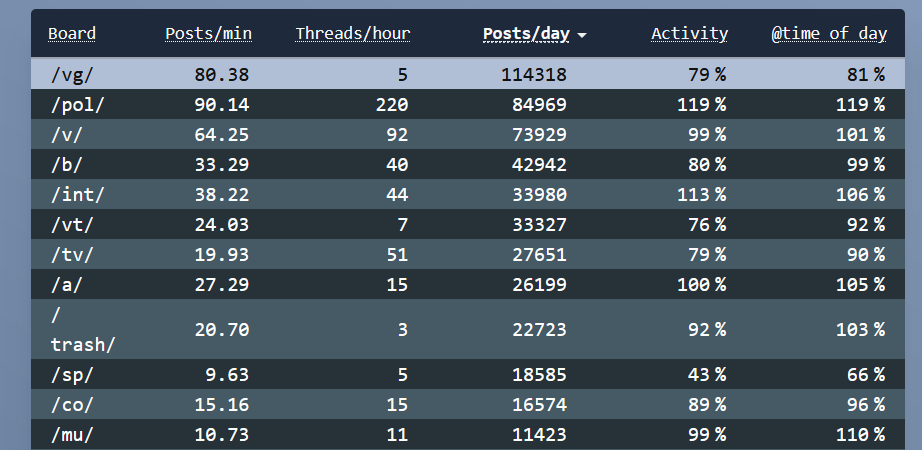Click 11423 posts/day value for /mu/

coord(539,435)
